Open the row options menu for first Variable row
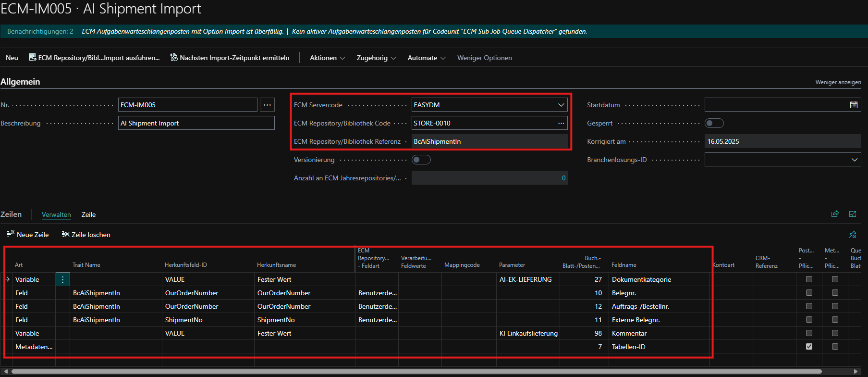Viewport: 868px width, 377px height. 62,279
